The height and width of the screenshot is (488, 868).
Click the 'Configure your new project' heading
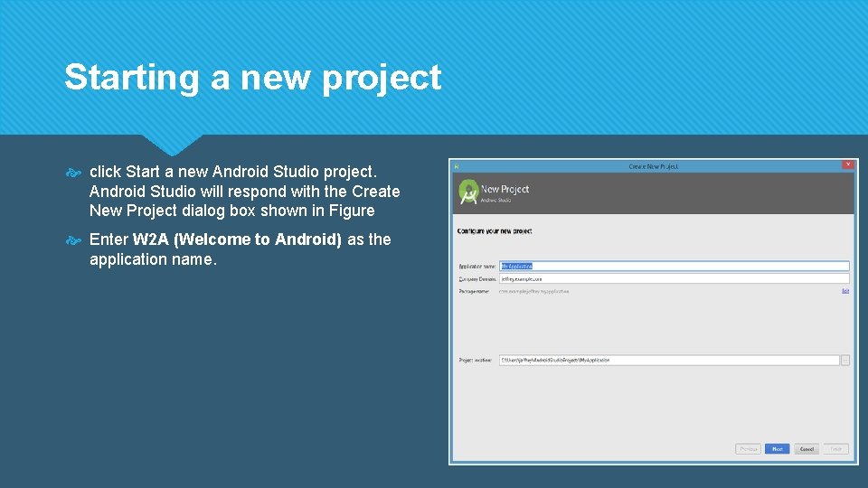pyautogui.click(x=495, y=231)
